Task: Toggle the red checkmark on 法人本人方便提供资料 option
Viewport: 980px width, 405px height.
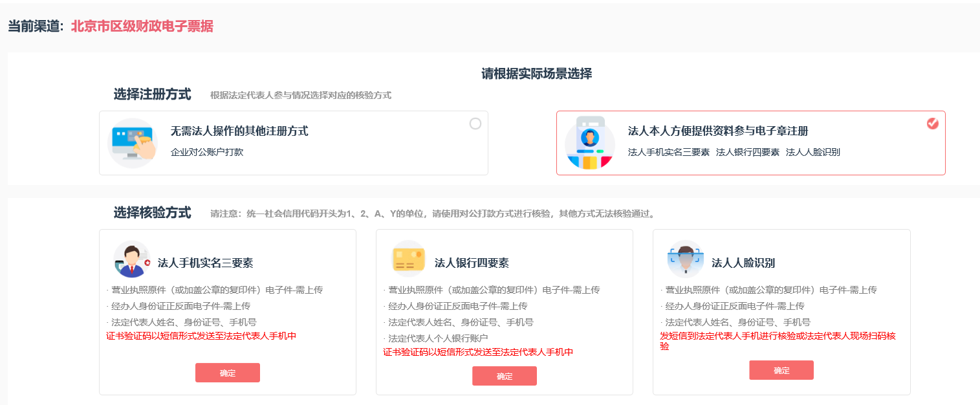Action: click(932, 124)
